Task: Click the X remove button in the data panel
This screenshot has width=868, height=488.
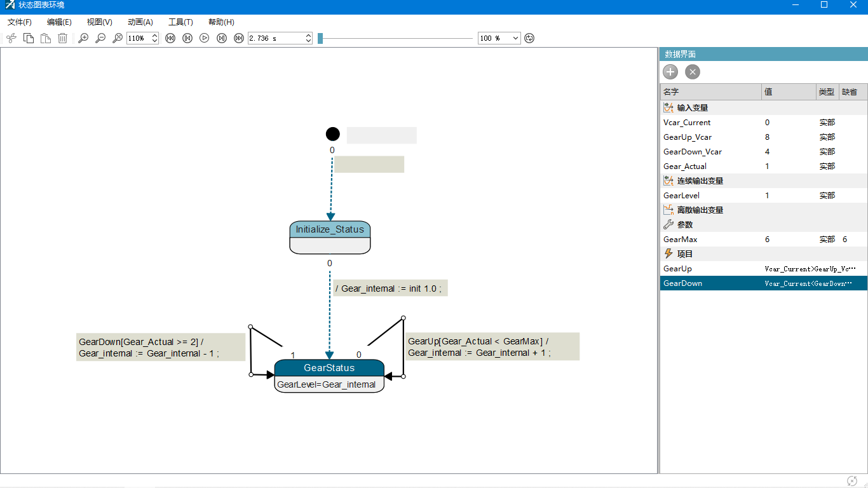Action: point(692,72)
